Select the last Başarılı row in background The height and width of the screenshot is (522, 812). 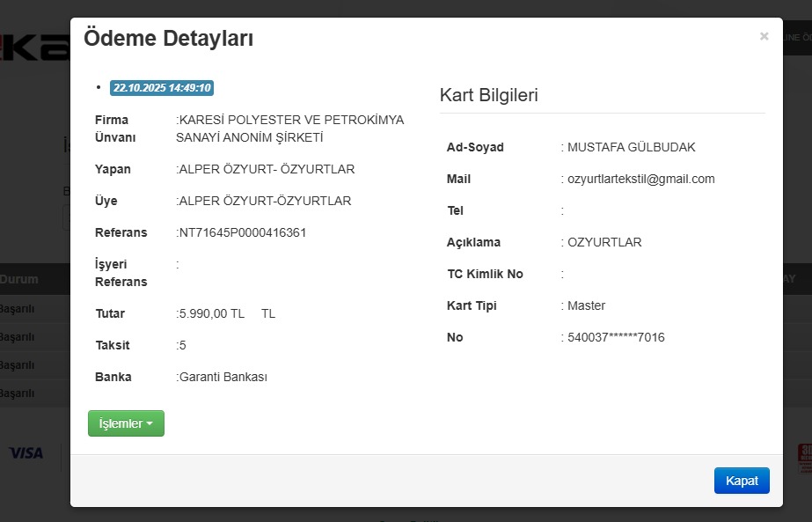tap(18, 392)
